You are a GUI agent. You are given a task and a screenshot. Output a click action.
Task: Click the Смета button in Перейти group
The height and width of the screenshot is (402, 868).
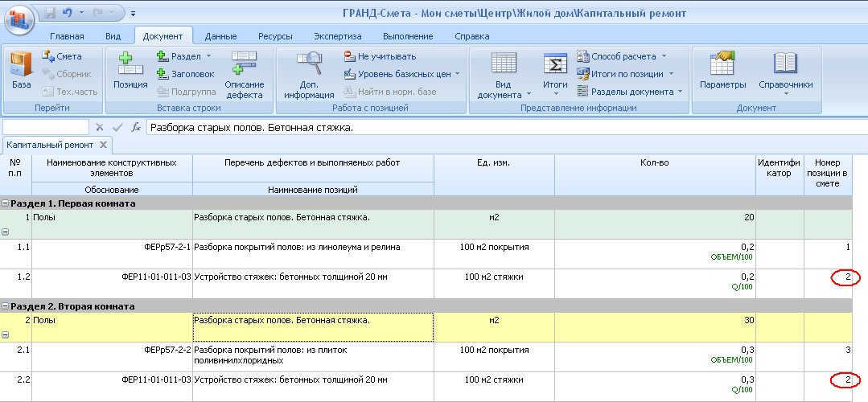click(62, 56)
